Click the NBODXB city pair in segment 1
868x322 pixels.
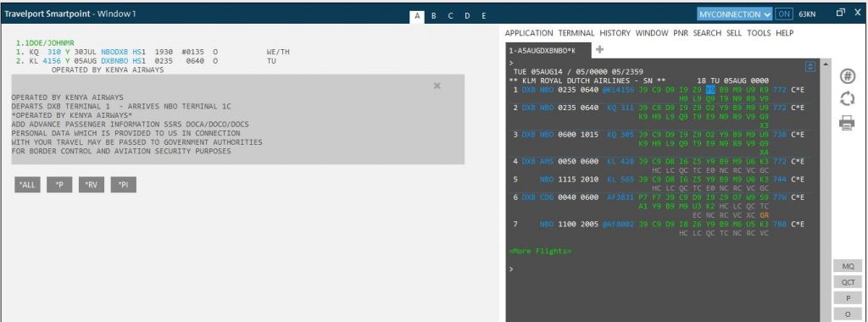coord(114,52)
